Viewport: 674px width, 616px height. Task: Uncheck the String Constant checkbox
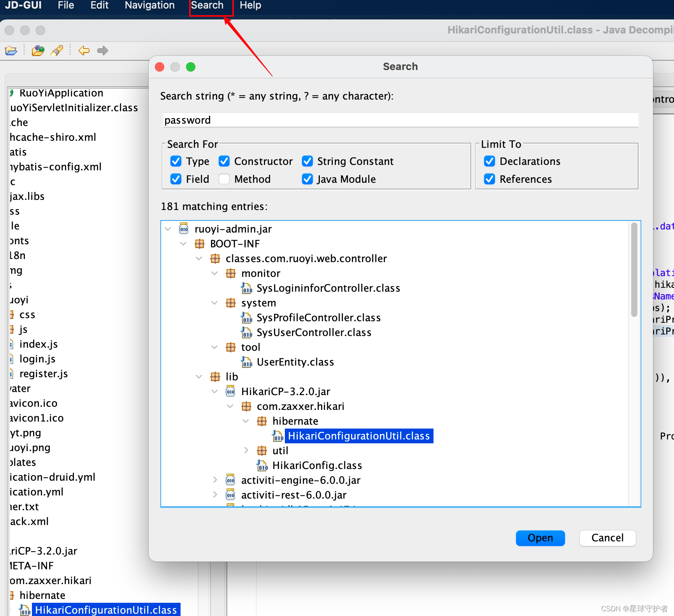click(x=307, y=161)
